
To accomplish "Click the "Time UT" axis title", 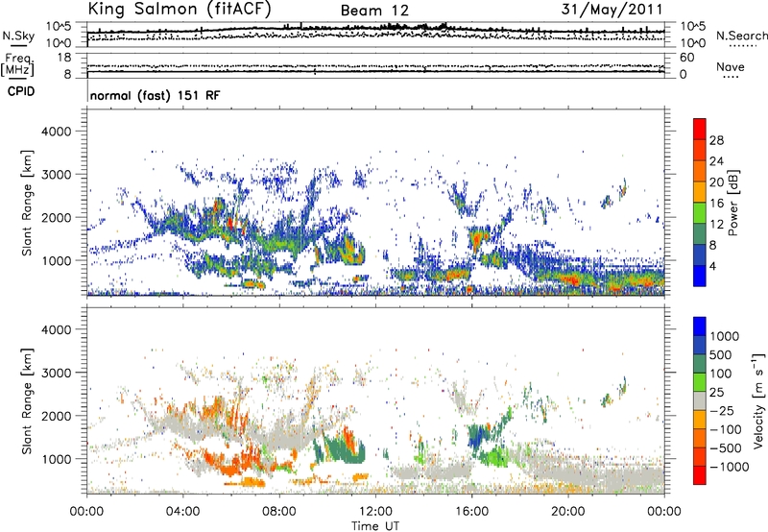I will click(375, 526).
